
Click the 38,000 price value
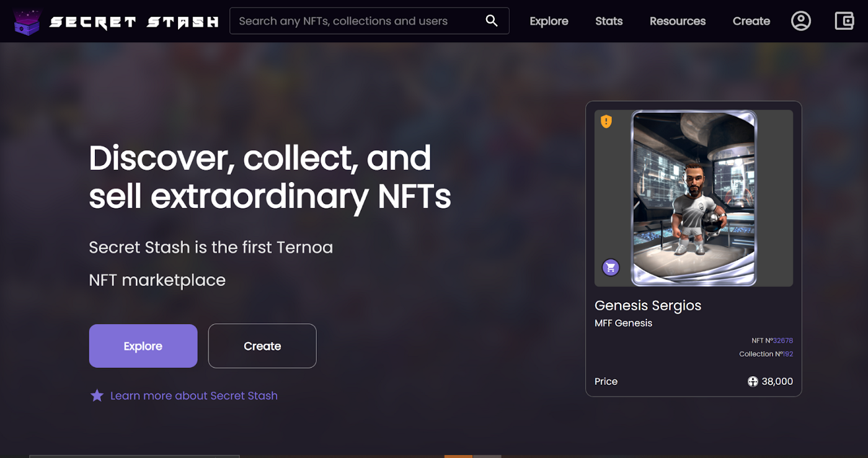(777, 382)
